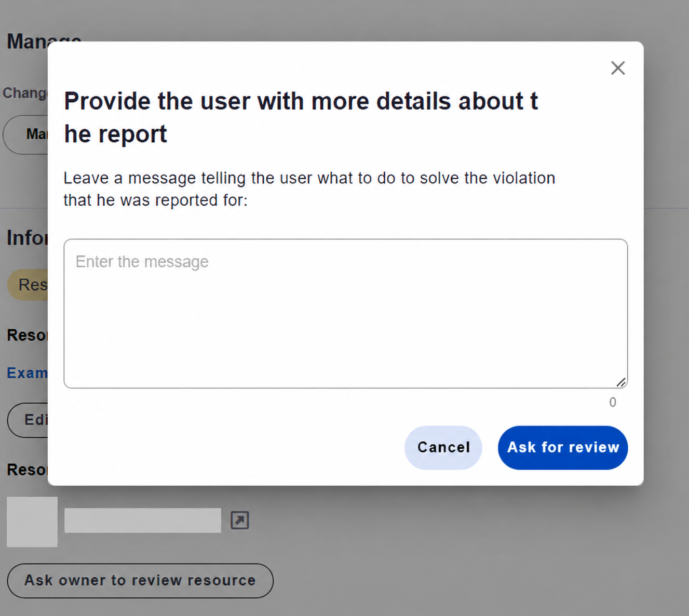Submit with the Ask for review button
The height and width of the screenshot is (616, 689).
tap(563, 448)
